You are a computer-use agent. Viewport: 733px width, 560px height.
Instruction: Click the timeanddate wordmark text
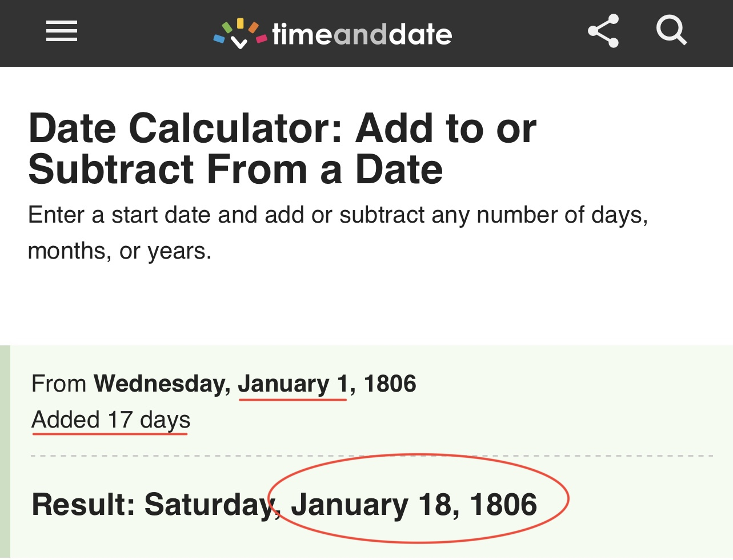(x=362, y=35)
